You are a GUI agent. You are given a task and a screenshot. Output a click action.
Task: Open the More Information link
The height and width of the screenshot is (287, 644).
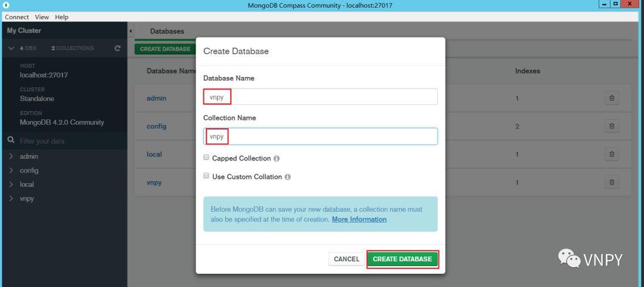359,219
